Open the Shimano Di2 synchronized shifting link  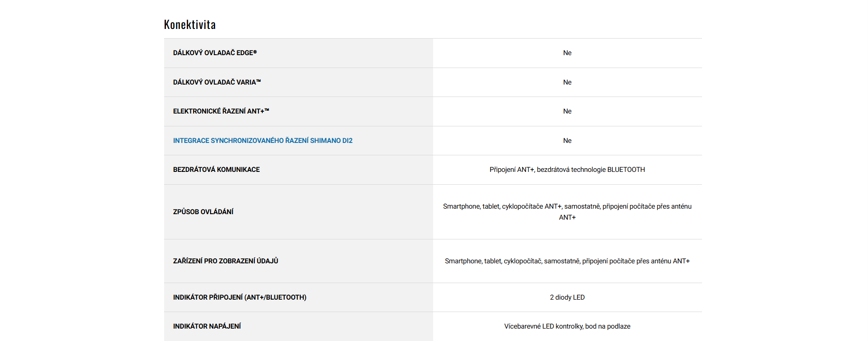coord(263,141)
